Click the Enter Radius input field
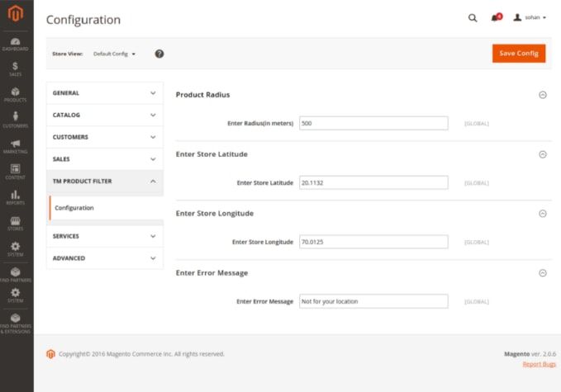Viewport: 561px width, 392px height. 373,123
